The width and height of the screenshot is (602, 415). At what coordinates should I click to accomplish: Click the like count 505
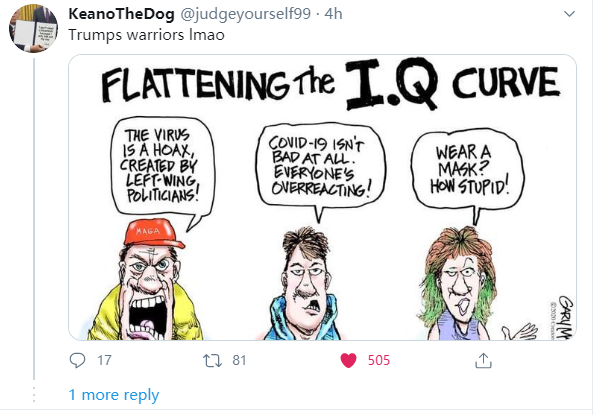coord(378,360)
